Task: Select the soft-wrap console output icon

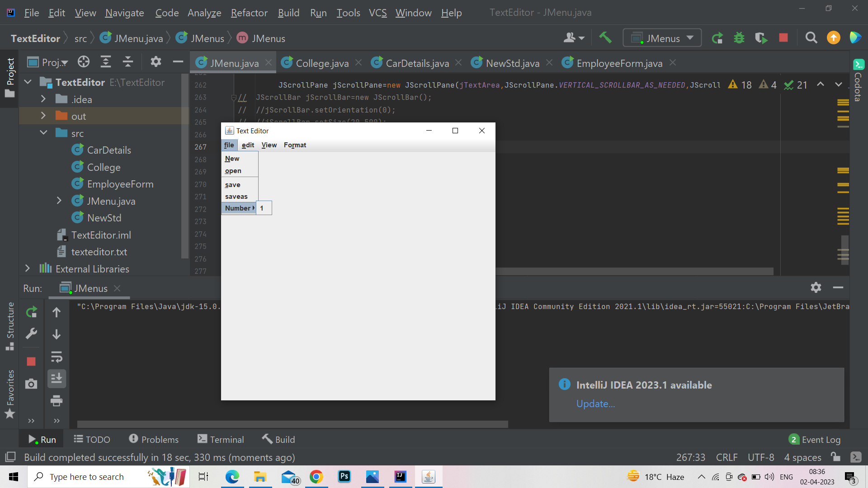Action: pos(57,357)
